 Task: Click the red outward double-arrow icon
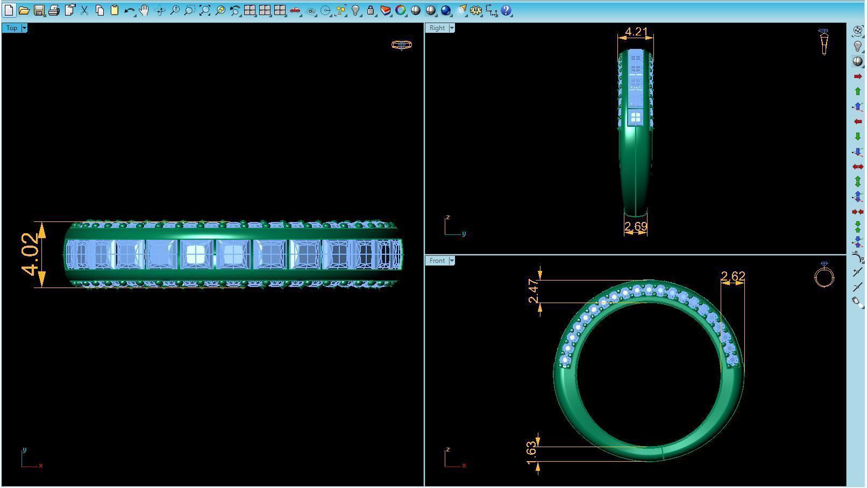[x=858, y=167]
